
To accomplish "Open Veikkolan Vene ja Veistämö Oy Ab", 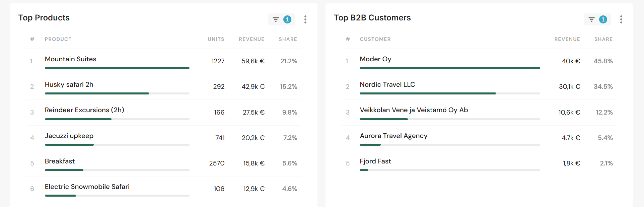I will pyautogui.click(x=414, y=110).
